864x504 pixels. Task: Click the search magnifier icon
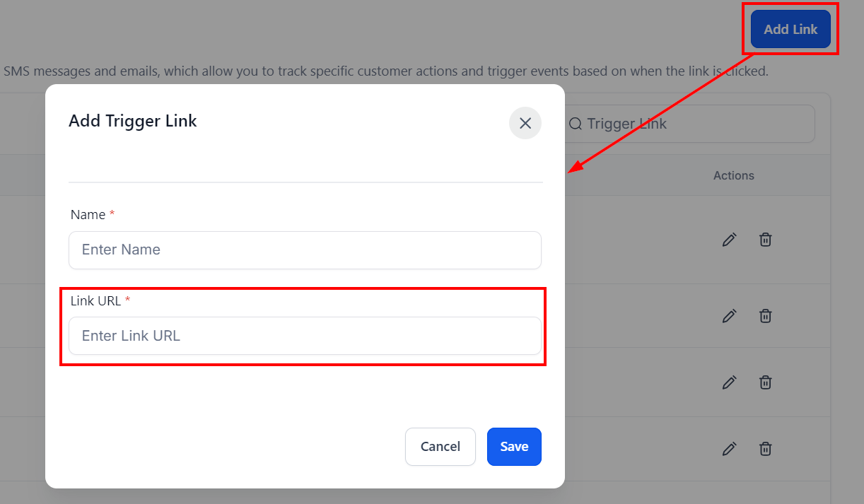pyautogui.click(x=576, y=124)
